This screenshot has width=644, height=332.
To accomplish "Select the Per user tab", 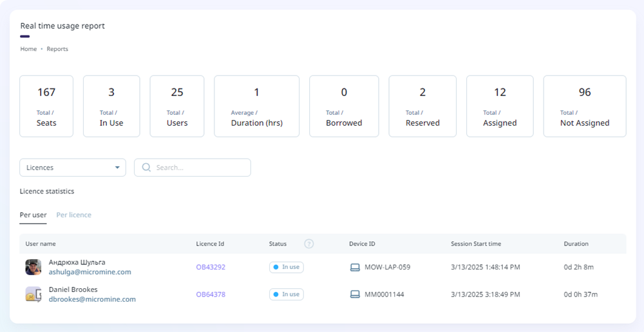I will (x=33, y=215).
